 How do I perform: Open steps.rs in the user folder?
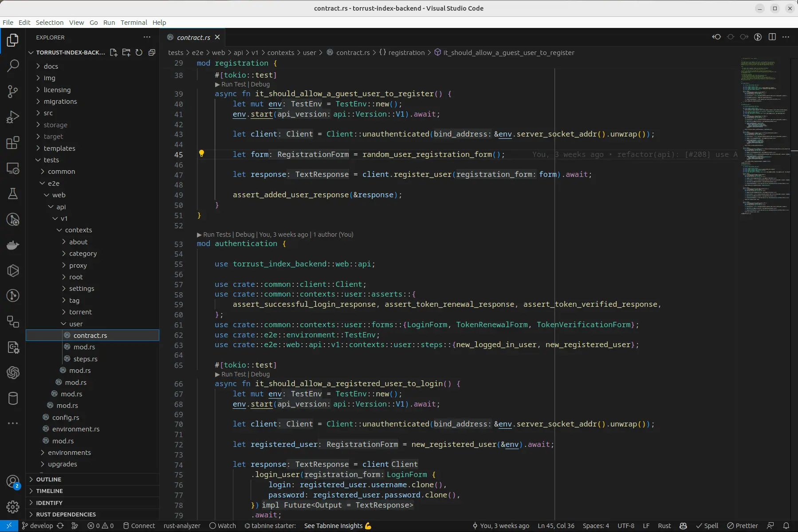85,359
